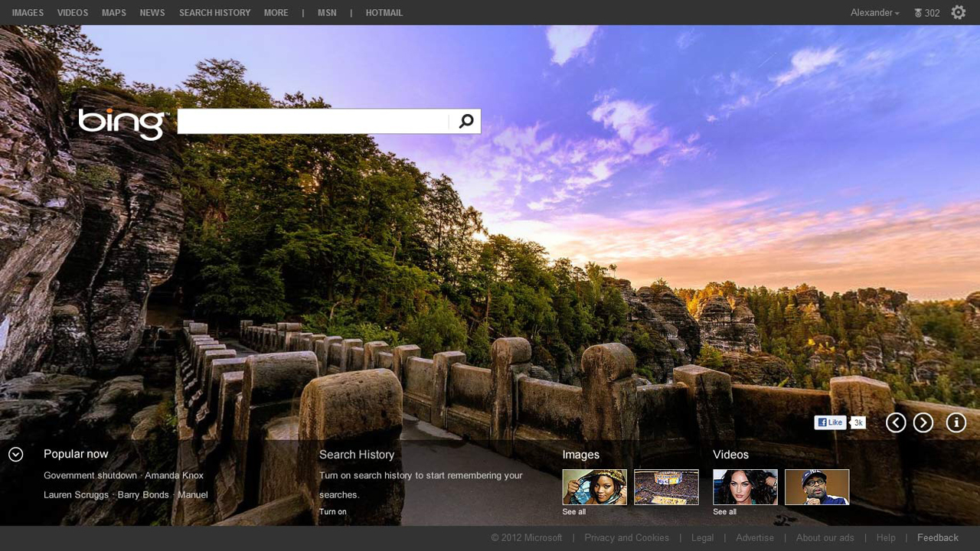Open the Megan Fox video thumbnail
980x551 pixels.
(x=744, y=487)
